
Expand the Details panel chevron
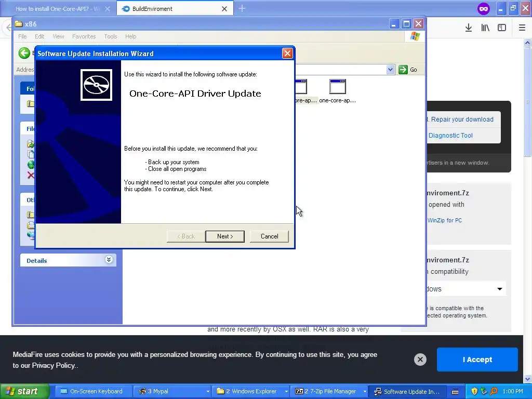pyautogui.click(x=109, y=260)
